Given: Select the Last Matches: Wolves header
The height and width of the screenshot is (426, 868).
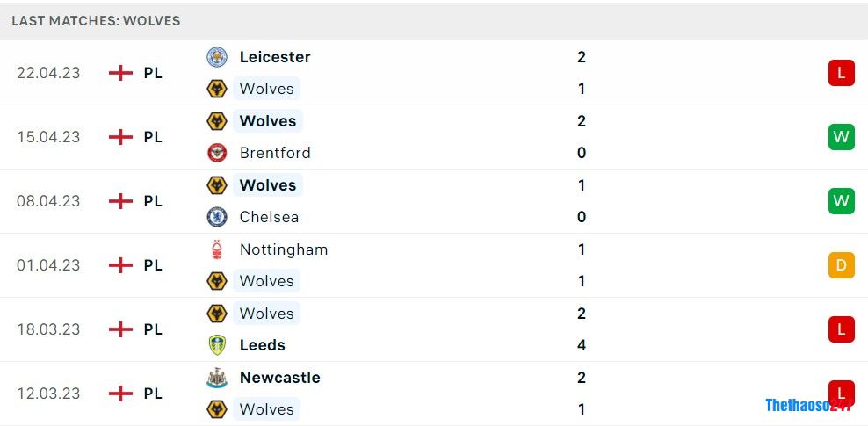Looking at the screenshot, I should click(x=96, y=20).
